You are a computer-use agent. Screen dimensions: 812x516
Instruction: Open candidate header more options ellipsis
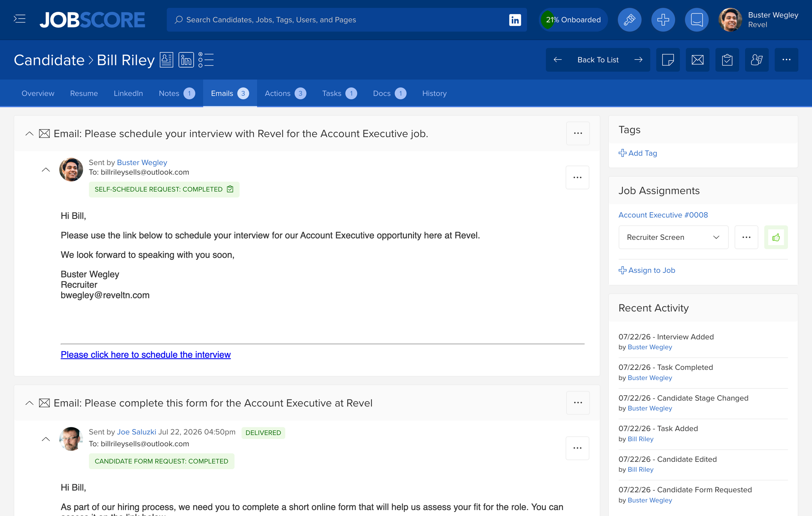coord(786,60)
